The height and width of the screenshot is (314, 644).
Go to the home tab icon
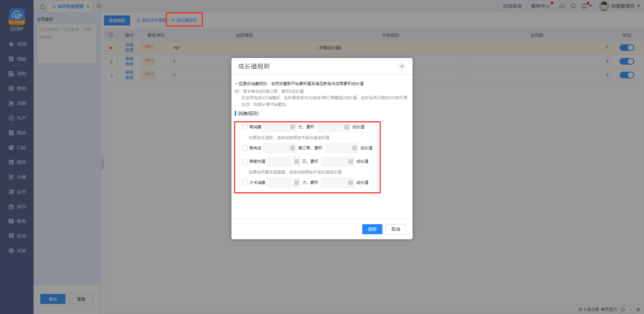43,6
